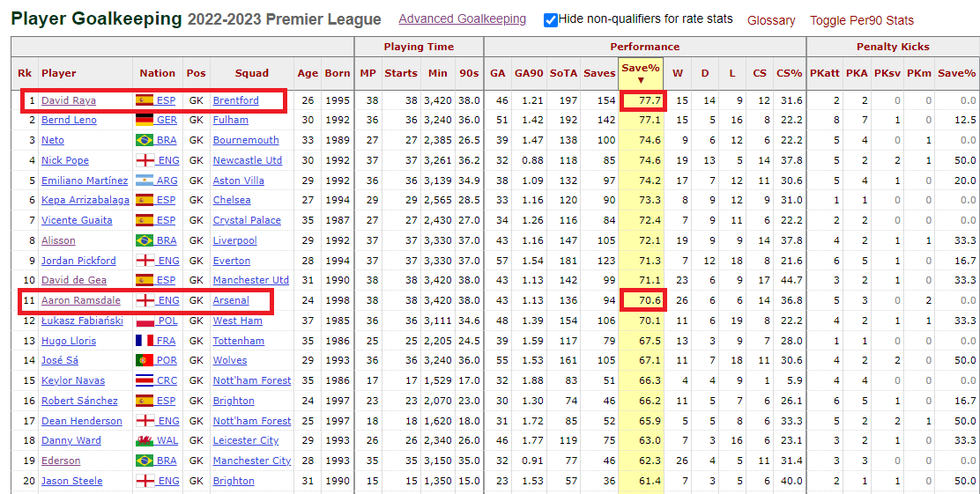Click Portugal flag in José Sá row

coord(145,360)
